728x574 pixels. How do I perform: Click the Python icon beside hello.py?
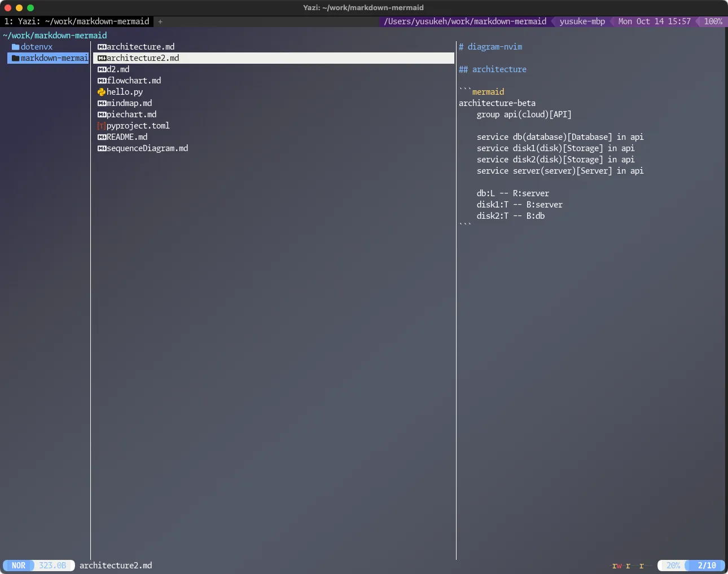102,92
